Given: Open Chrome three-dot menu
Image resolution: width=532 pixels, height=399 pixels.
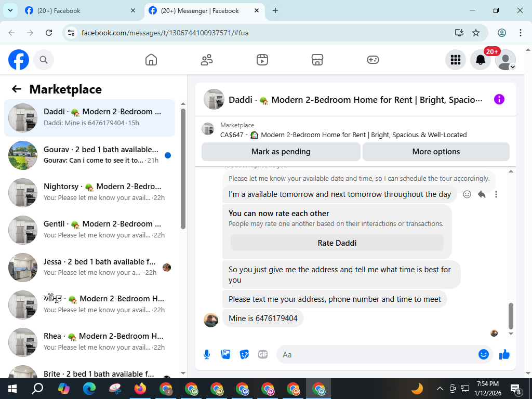Looking at the screenshot, I should pyautogui.click(x=520, y=33).
